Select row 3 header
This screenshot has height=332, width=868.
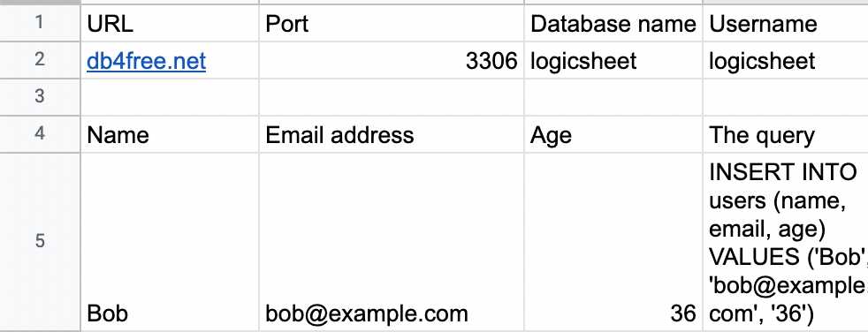pyautogui.click(x=40, y=97)
